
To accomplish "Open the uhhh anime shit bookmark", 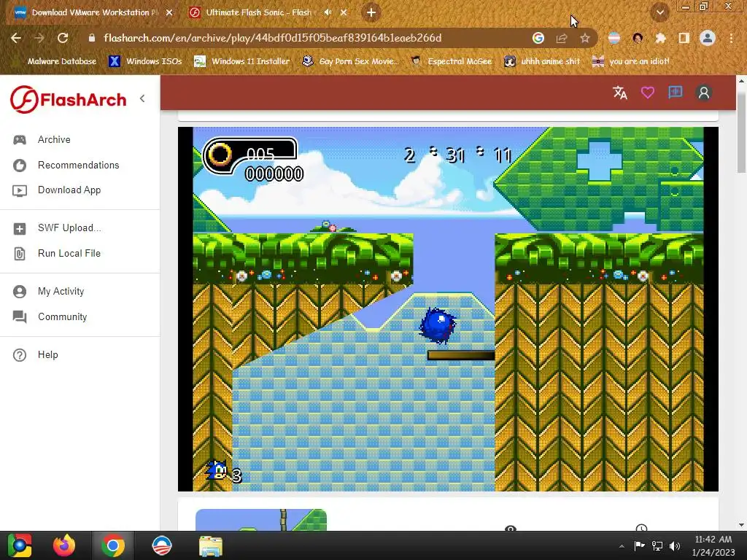I will pos(542,61).
